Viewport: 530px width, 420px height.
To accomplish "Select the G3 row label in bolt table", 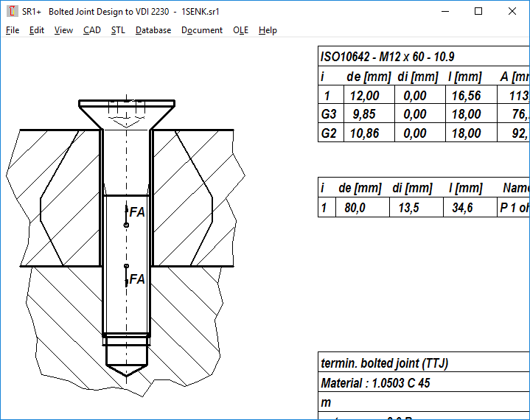I will pos(328,114).
